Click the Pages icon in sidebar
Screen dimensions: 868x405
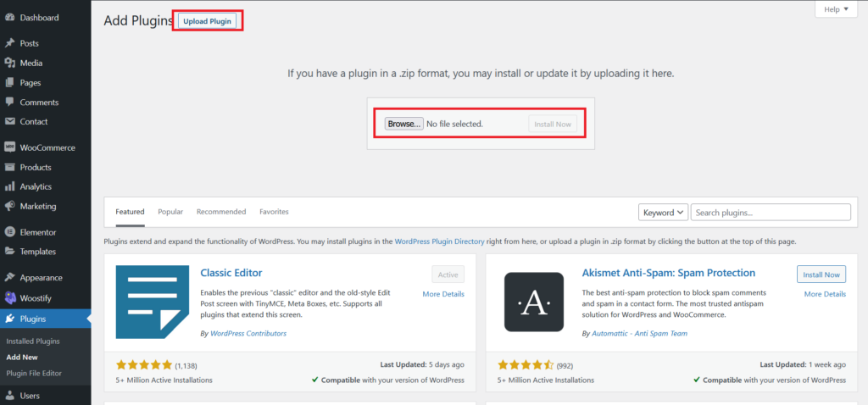(x=9, y=82)
